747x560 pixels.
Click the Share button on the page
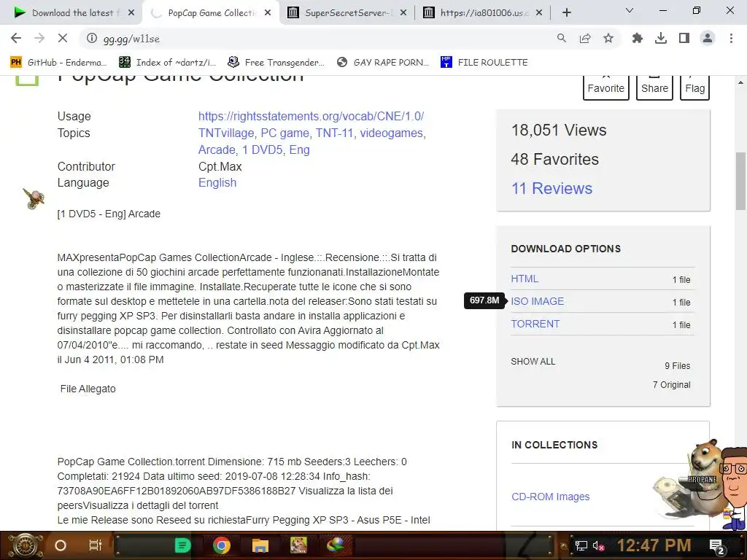point(654,87)
